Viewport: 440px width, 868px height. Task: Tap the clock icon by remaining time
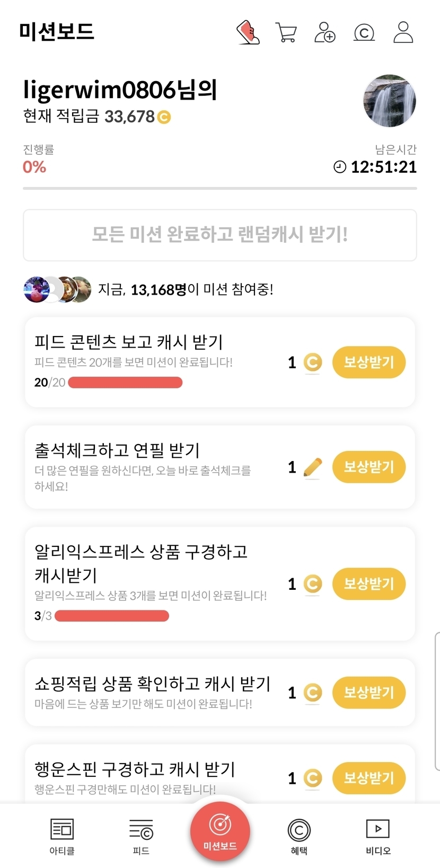pos(340,167)
